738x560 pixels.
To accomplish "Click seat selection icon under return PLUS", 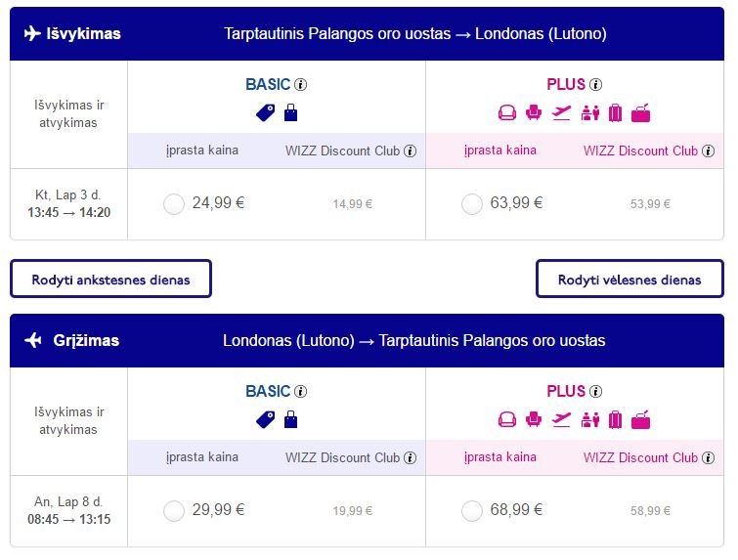I will coord(534,419).
